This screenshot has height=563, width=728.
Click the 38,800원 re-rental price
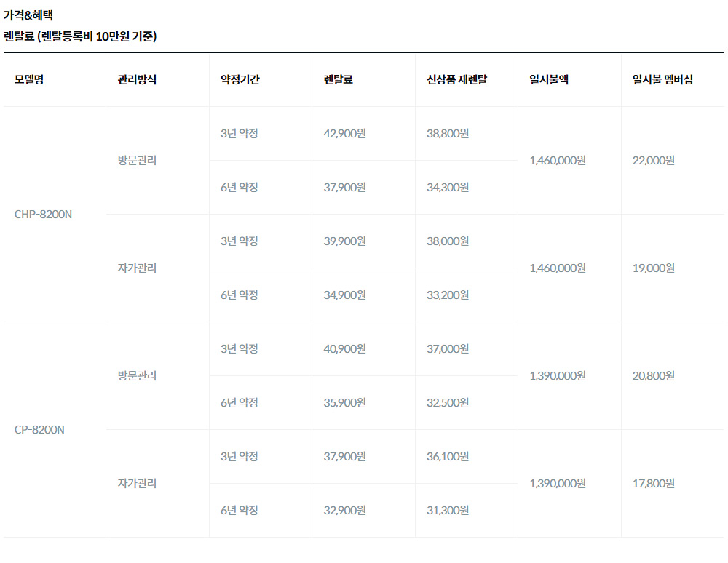pos(448,134)
